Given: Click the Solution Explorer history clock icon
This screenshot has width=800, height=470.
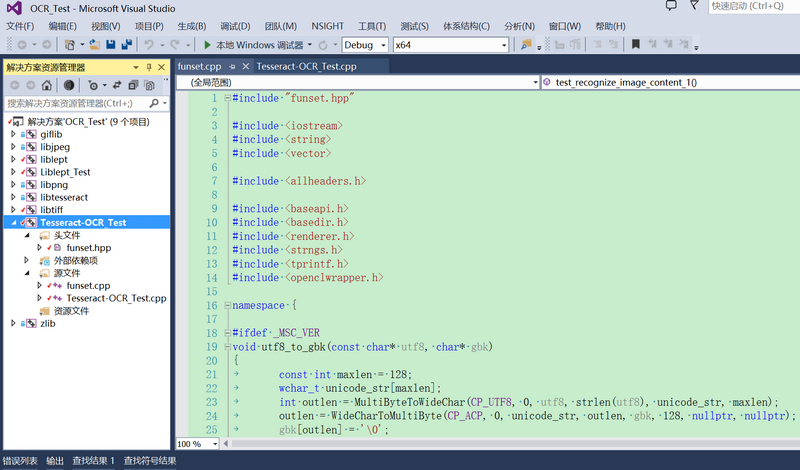Looking at the screenshot, I should (93, 85).
